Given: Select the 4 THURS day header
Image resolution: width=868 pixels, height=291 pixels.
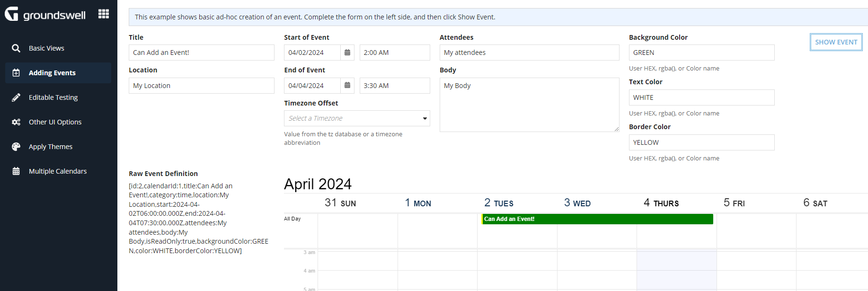Looking at the screenshot, I should tap(661, 203).
